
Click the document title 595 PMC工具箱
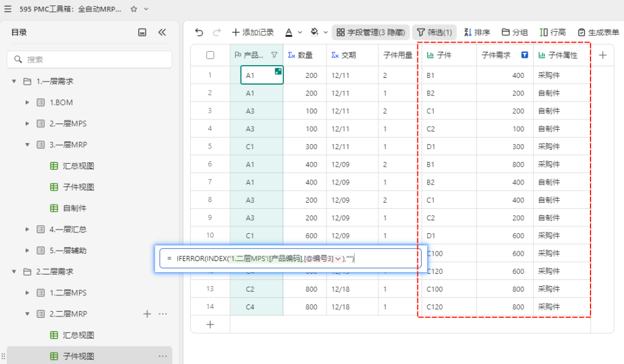pyautogui.click(x=71, y=9)
